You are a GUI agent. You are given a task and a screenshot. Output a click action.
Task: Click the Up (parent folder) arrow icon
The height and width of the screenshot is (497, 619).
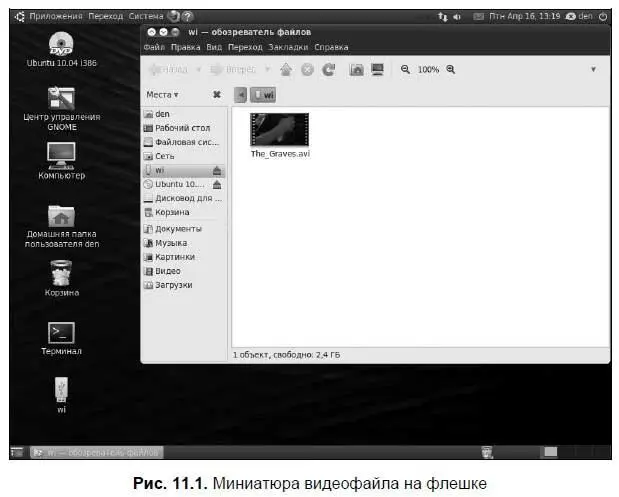(x=288, y=70)
